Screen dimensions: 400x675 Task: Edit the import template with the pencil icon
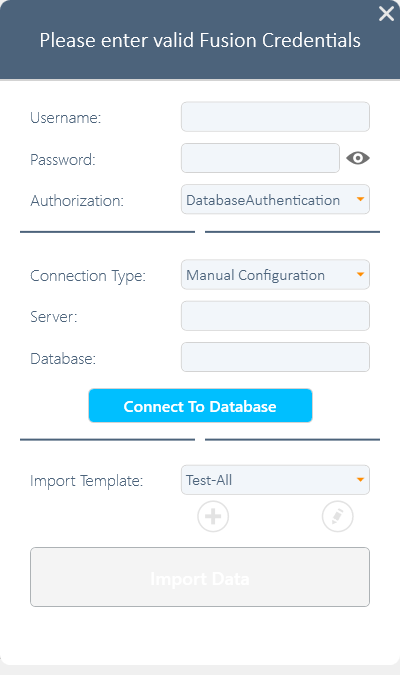[x=338, y=516]
